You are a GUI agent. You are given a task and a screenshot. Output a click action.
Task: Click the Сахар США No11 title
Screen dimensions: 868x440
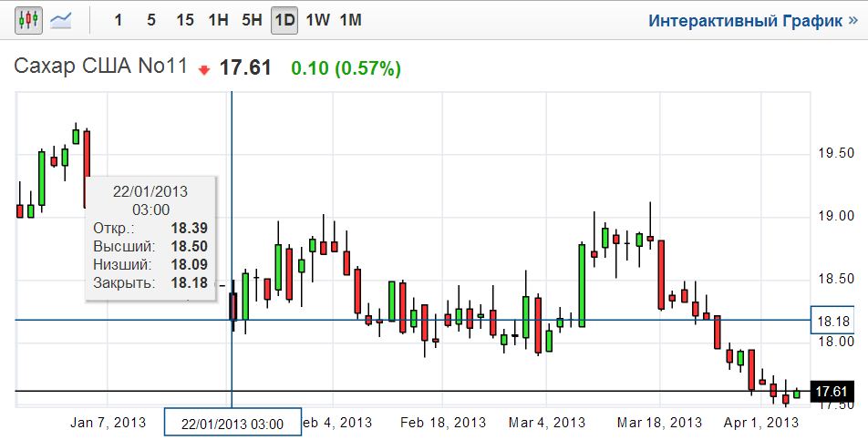pyautogui.click(x=100, y=67)
